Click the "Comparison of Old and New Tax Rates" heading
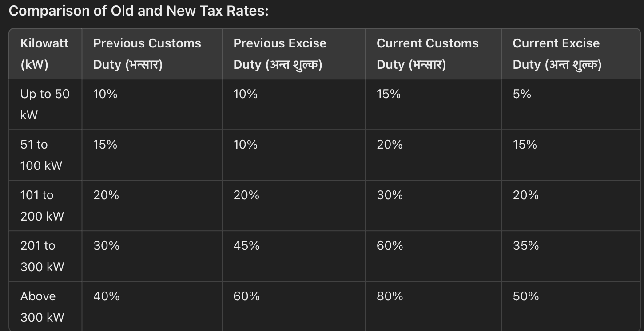 point(139,11)
